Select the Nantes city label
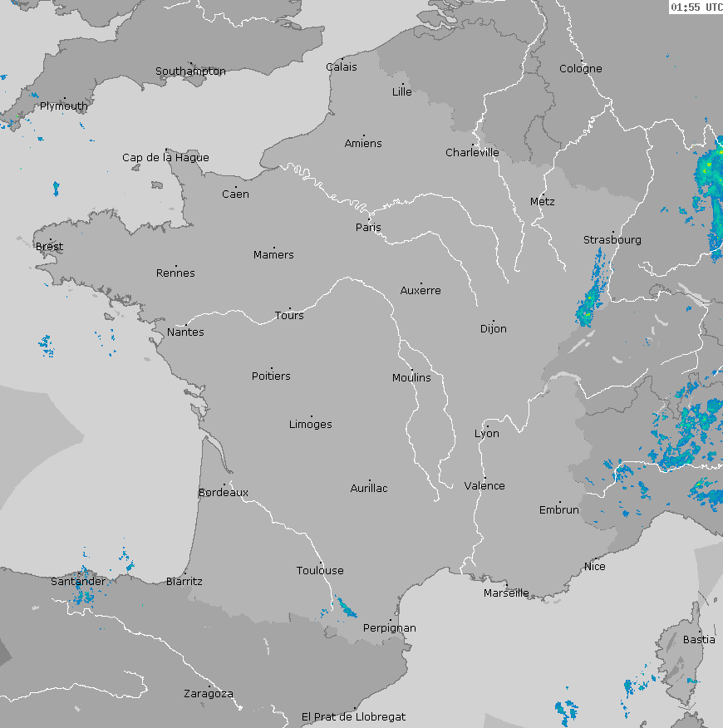723x728 pixels. click(185, 332)
